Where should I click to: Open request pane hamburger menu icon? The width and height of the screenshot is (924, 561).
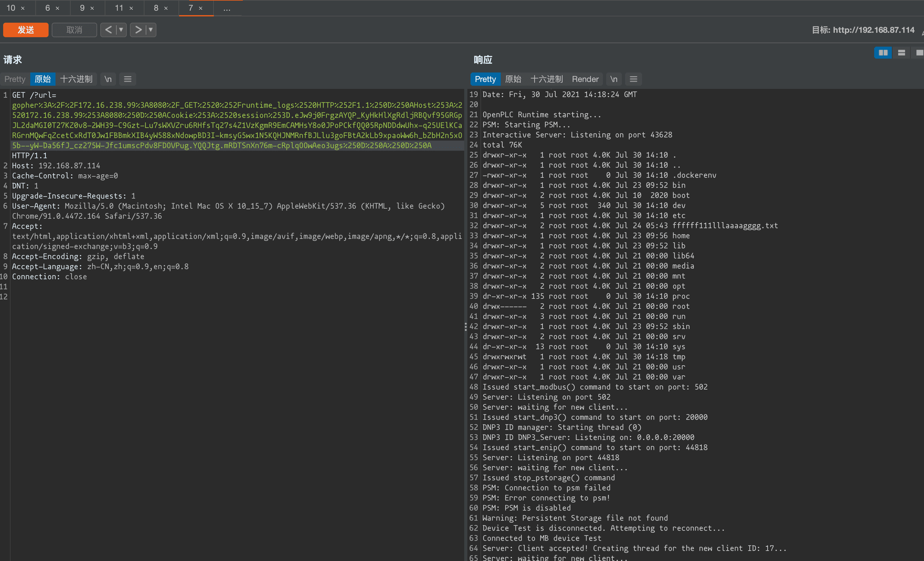(x=127, y=79)
